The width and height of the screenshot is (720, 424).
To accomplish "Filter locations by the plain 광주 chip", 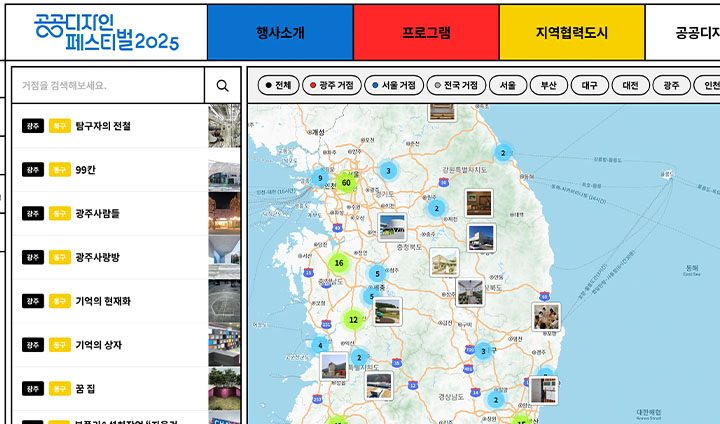I will (671, 85).
